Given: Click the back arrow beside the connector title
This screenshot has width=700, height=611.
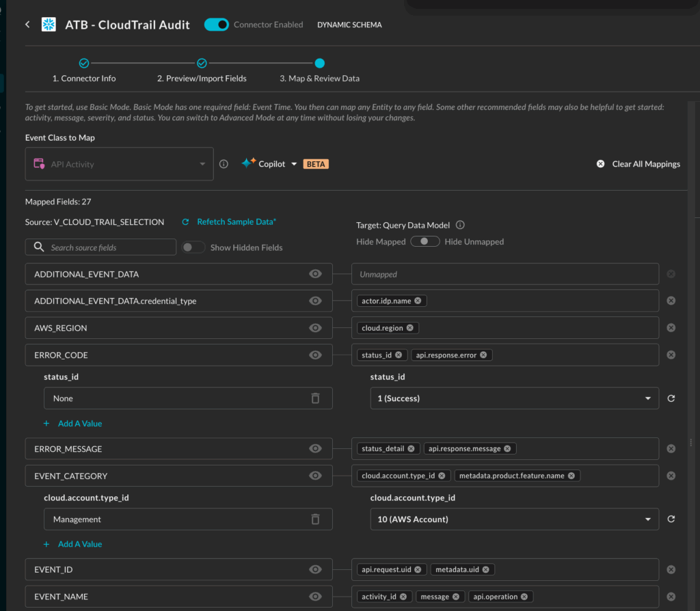Looking at the screenshot, I should click(27, 24).
